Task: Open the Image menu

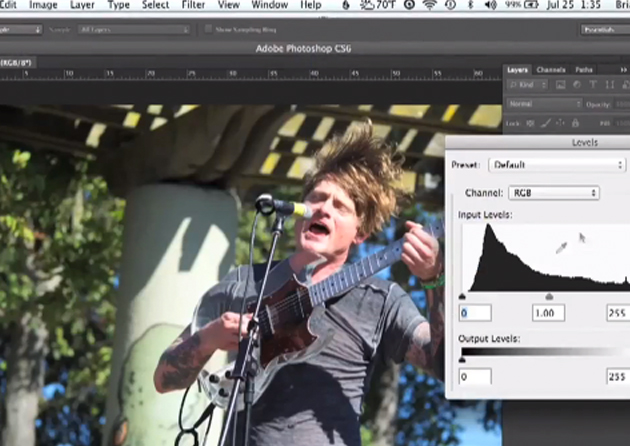Action: tap(43, 5)
